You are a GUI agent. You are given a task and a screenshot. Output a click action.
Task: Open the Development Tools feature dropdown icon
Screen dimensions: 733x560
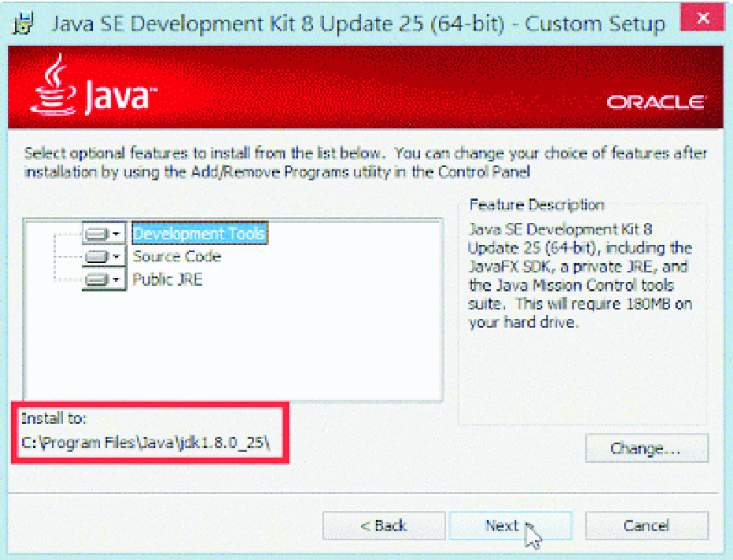[x=103, y=233]
